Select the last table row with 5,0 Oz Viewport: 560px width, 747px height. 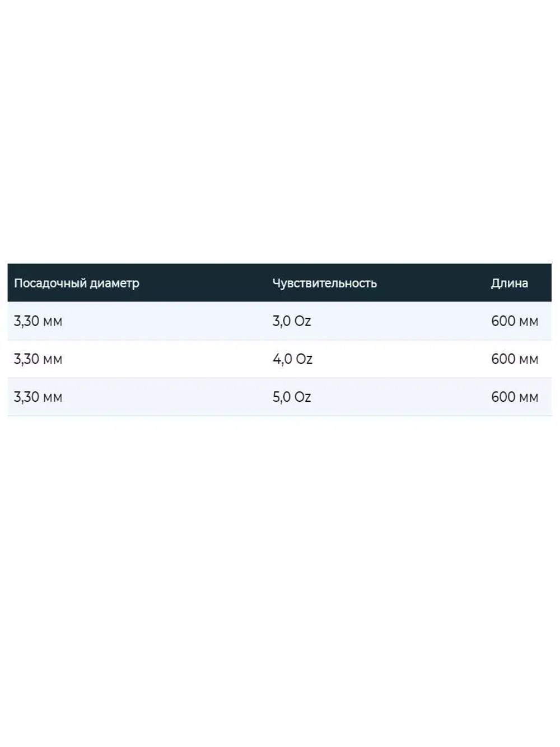[x=168, y=397]
